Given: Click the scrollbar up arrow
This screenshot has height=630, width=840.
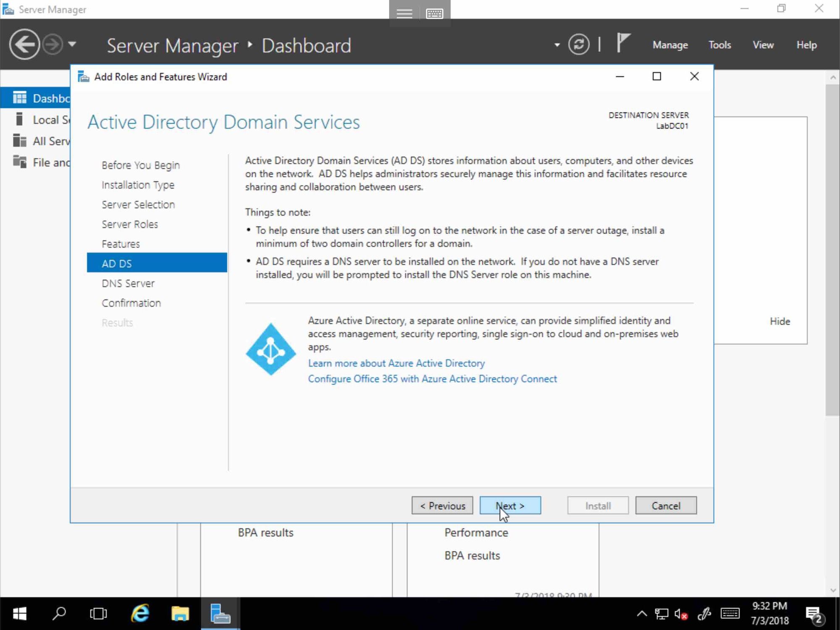Looking at the screenshot, I should tap(833, 77).
